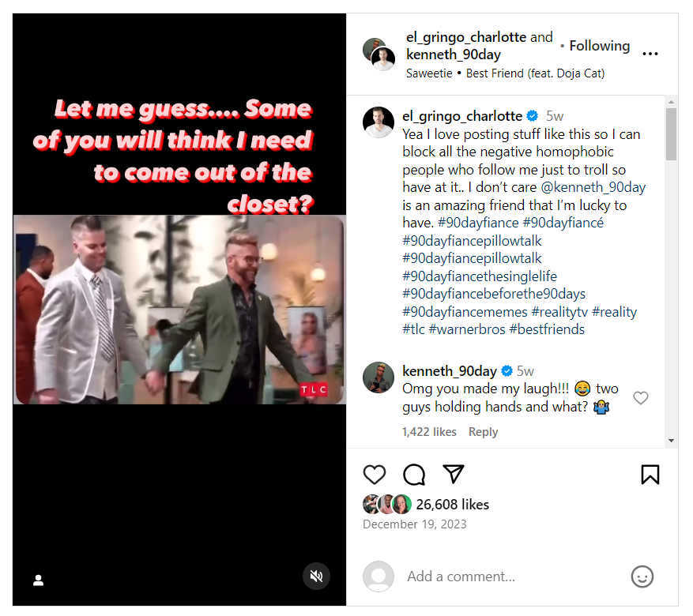The height and width of the screenshot is (616, 693).
Task: Open el_gringo_charlotte's avatar next to caption
Action: point(379,122)
